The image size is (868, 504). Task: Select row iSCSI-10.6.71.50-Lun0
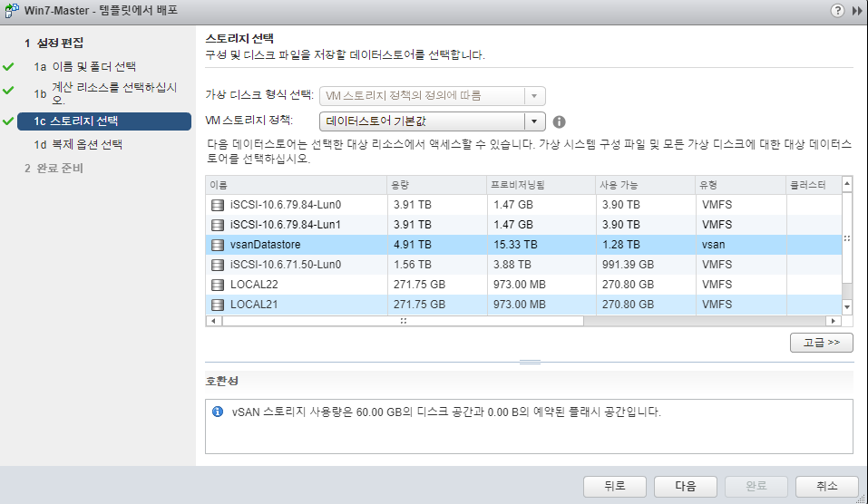pyautogui.click(x=523, y=265)
